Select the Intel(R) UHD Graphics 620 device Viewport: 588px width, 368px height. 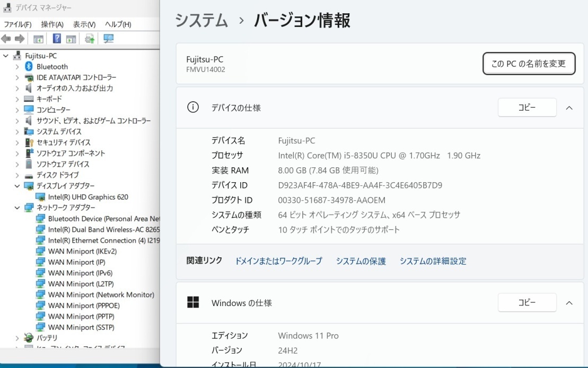pos(88,197)
